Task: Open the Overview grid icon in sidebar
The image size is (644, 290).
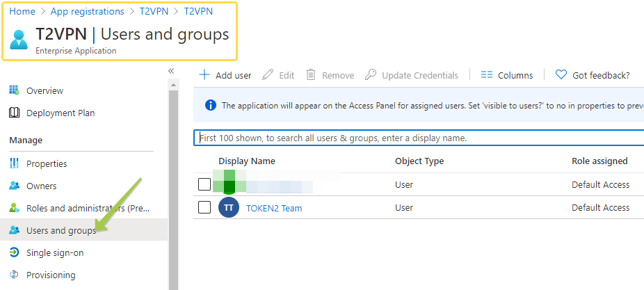Action: [x=14, y=90]
